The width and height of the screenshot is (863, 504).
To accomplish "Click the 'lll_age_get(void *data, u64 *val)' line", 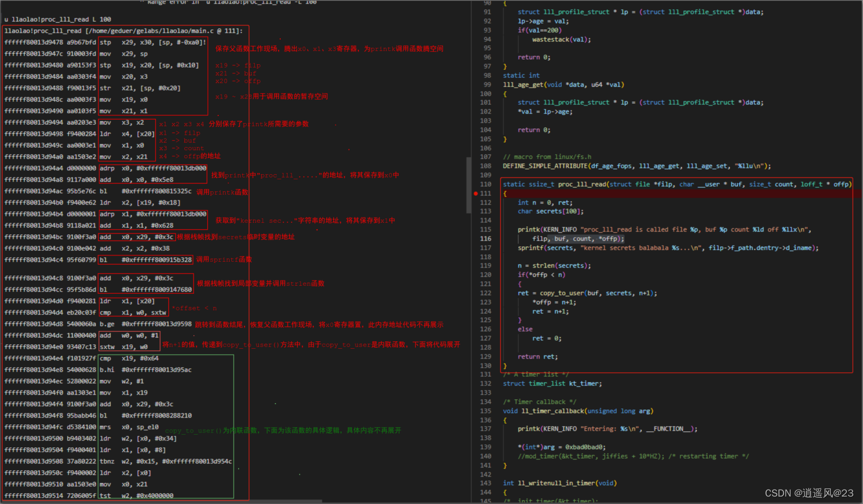I will coord(563,85).
